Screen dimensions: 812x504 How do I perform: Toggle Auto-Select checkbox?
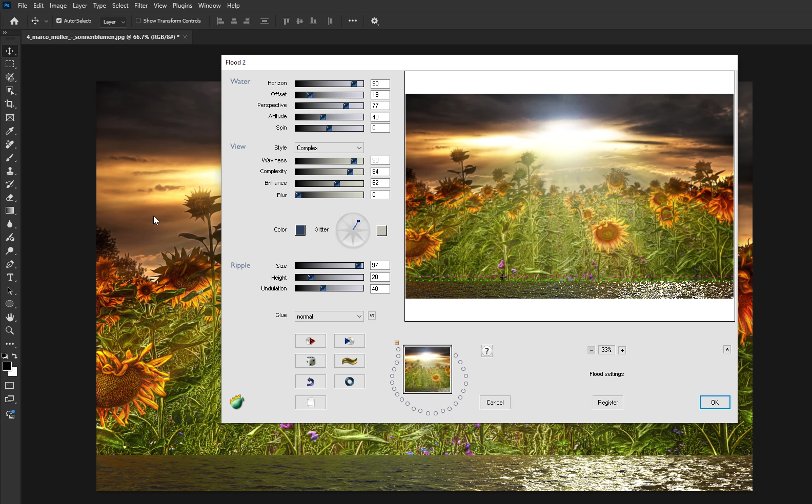tap(59, 21)
